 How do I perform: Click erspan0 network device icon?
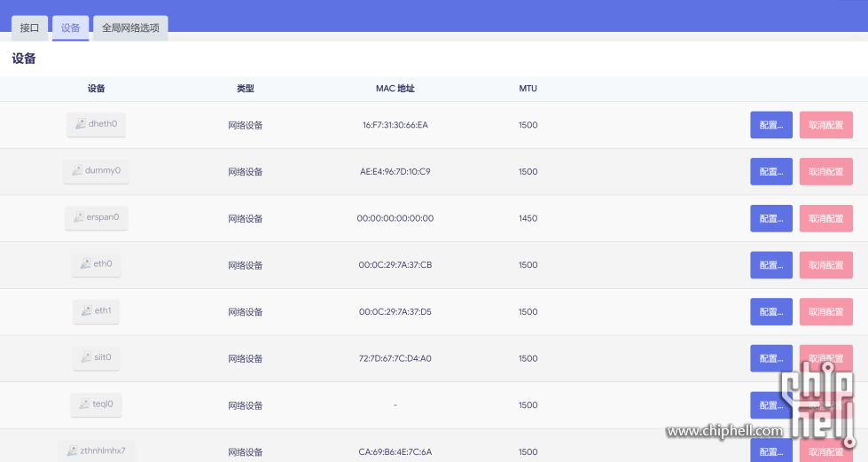click(79, 216)
